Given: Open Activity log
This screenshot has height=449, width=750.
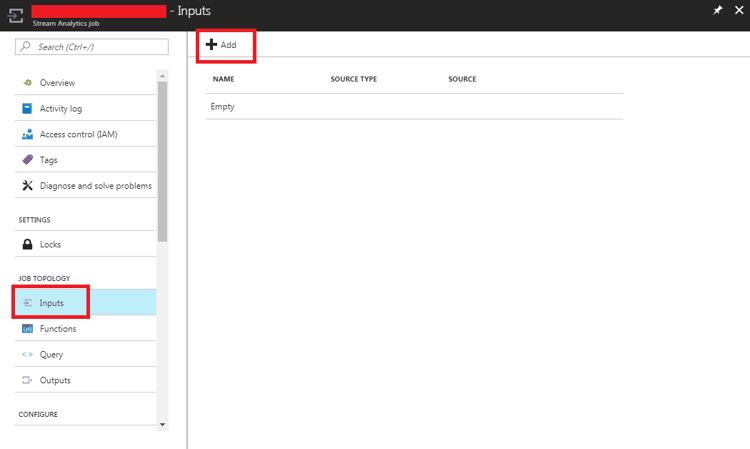Looking at the screenshot, I should point(86,109).
